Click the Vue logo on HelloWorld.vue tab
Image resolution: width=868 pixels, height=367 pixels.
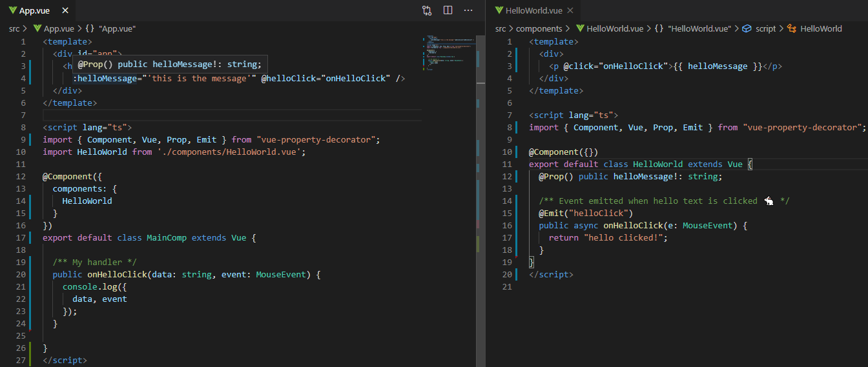499,10
